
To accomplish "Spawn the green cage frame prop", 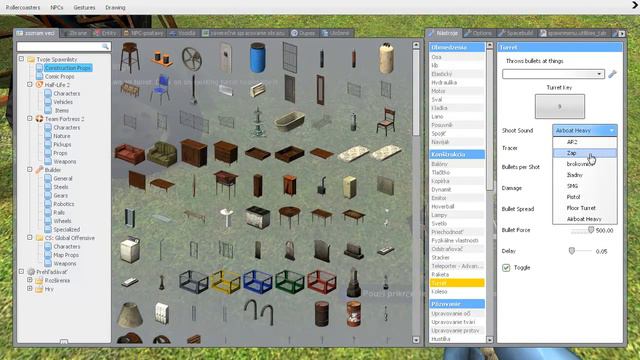I will 290,281.
